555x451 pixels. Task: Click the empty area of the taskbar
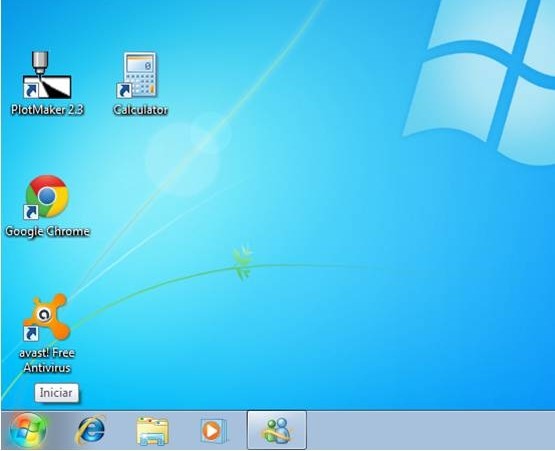click(430, 430)
